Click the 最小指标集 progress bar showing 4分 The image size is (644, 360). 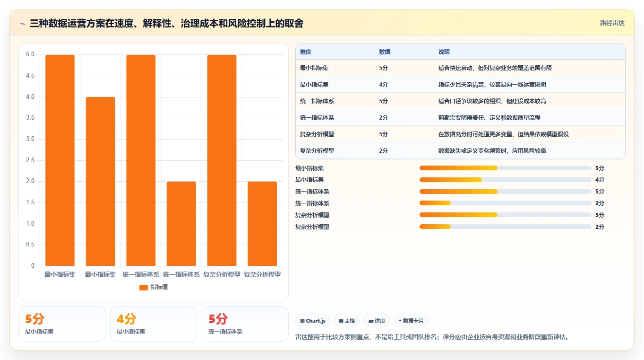[x=506, y=180]
